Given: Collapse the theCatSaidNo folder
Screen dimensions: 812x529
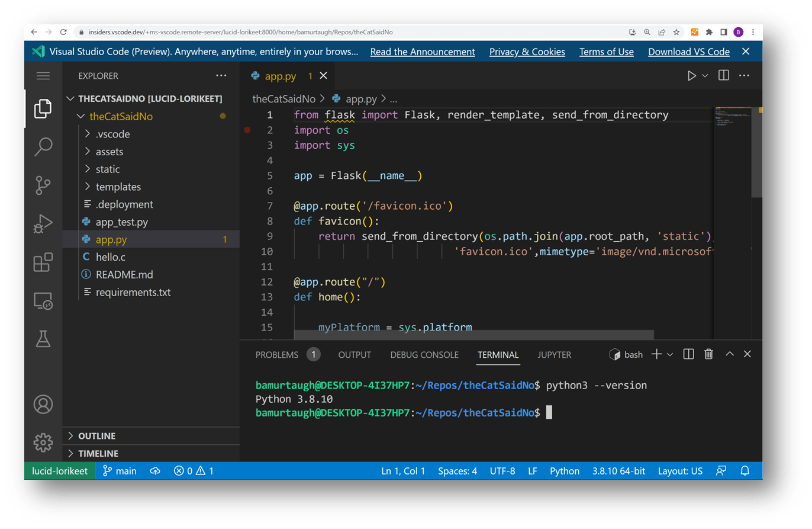Looking at the screenshot, I should pos(151,117).
